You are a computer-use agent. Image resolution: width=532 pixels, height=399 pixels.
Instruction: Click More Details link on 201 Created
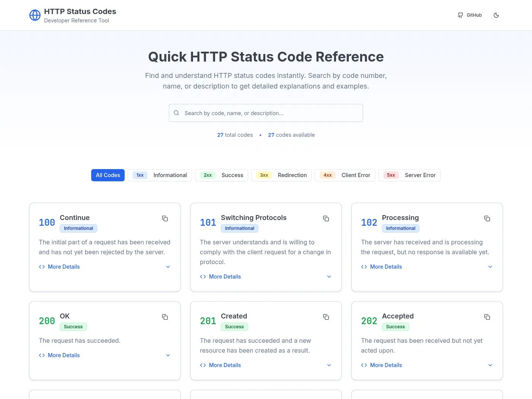coord(225,365)
